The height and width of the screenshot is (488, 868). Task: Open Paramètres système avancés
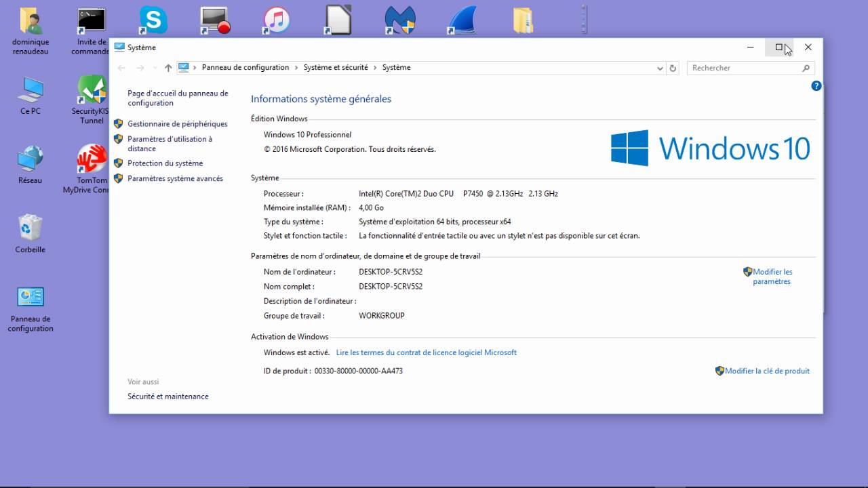[175, 179]
